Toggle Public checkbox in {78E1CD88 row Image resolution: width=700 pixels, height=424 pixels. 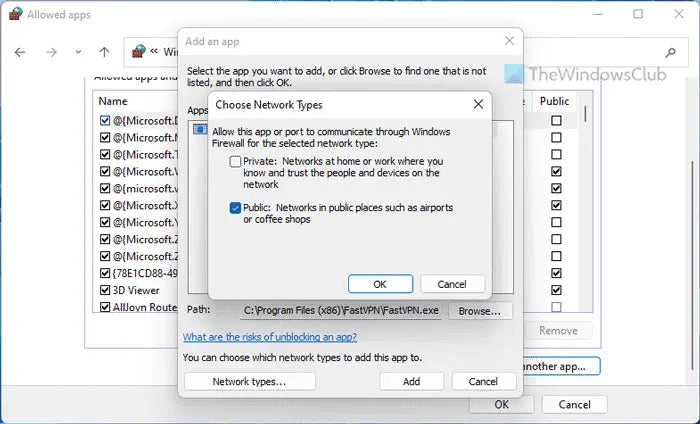point(556,273)
